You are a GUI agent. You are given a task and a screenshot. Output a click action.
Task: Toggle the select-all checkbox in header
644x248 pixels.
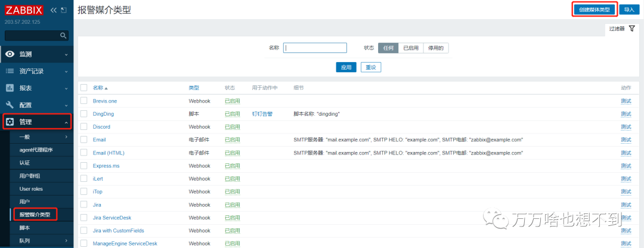tap(84, 88)
